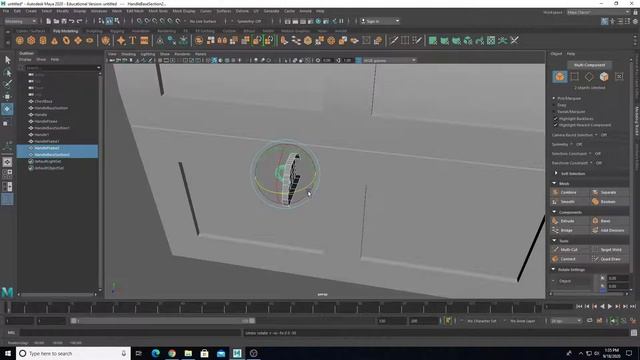Viewport: 640px width, 360px height.
Task: Open the Mesh Display menu
Action: (x=184, y=11)
